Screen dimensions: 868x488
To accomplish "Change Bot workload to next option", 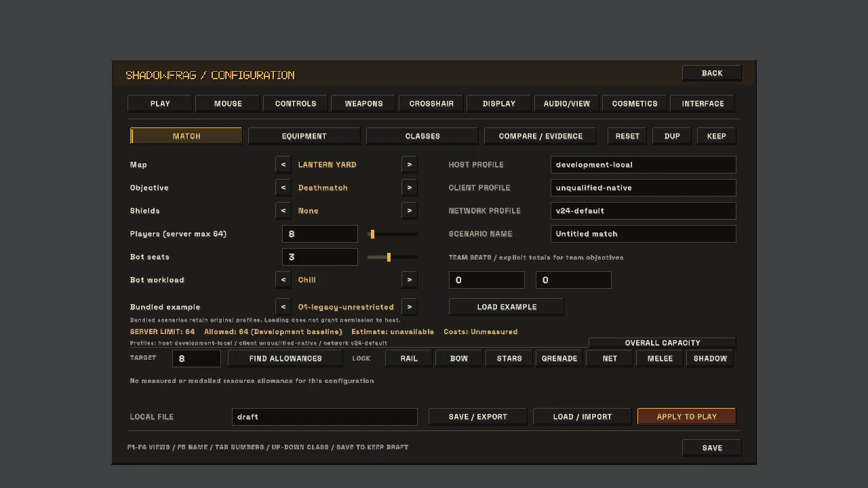I will [409, 280].
